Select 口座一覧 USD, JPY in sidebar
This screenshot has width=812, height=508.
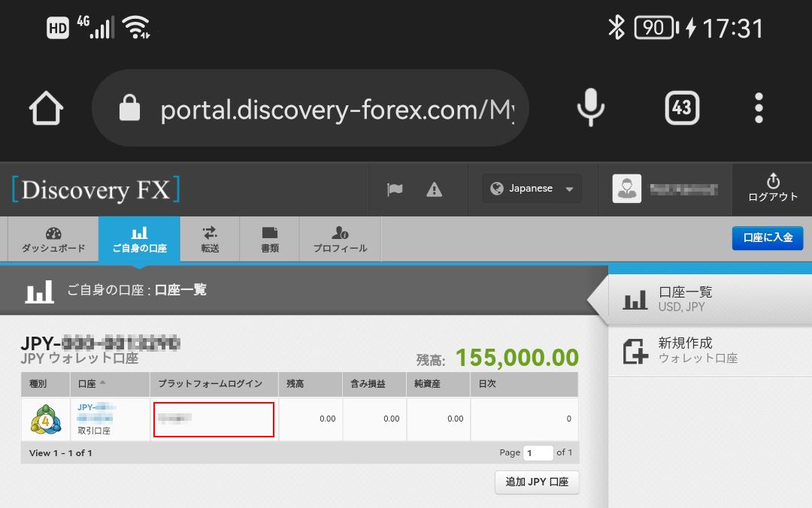pyautogui.click(x=710, y=299)
